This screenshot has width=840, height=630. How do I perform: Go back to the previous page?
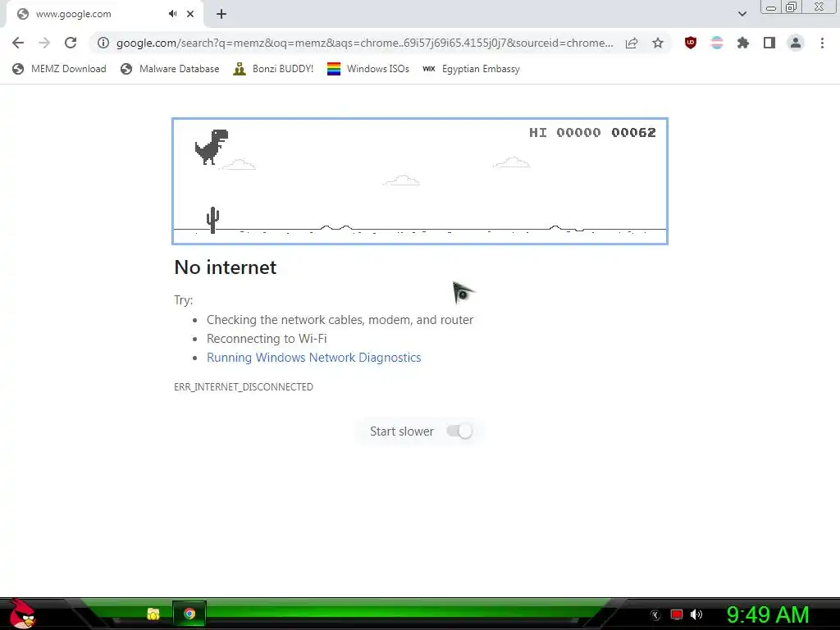coord(18,43)
